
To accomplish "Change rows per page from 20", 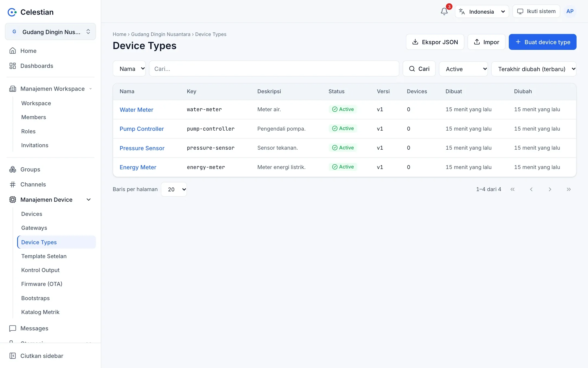I will click(174, 189).
